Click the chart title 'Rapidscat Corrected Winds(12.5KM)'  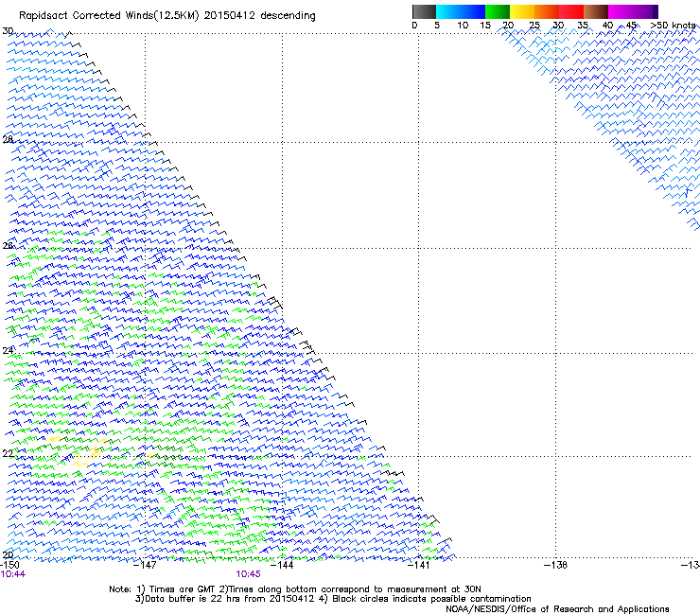coord(109,16)
